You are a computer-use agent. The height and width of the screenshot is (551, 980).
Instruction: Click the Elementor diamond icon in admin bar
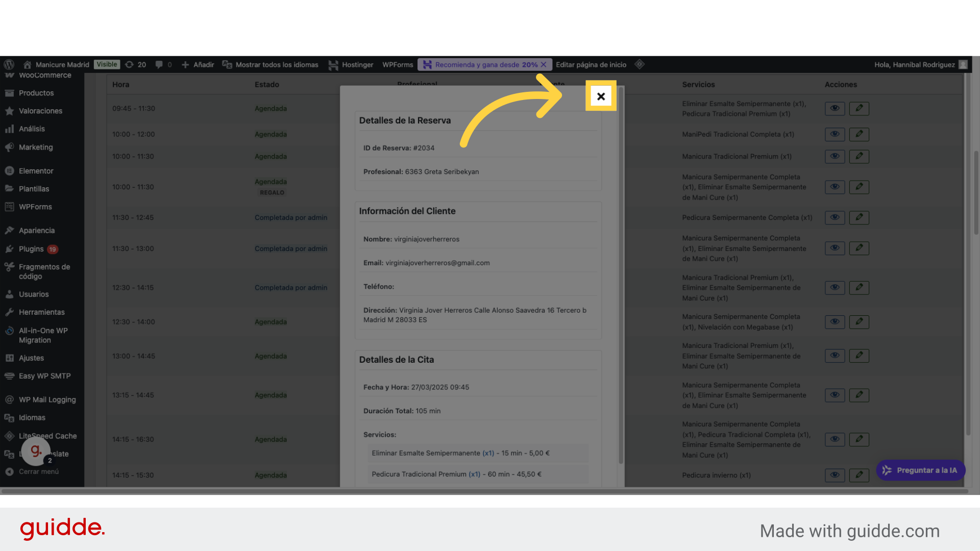pyautogui.click(x=639, y=64)
